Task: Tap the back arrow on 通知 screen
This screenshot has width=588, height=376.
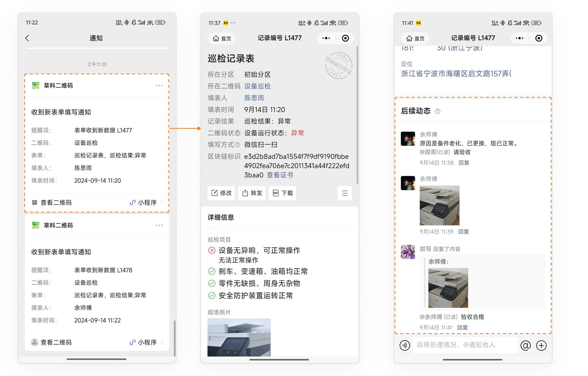Action: [27, 38]
